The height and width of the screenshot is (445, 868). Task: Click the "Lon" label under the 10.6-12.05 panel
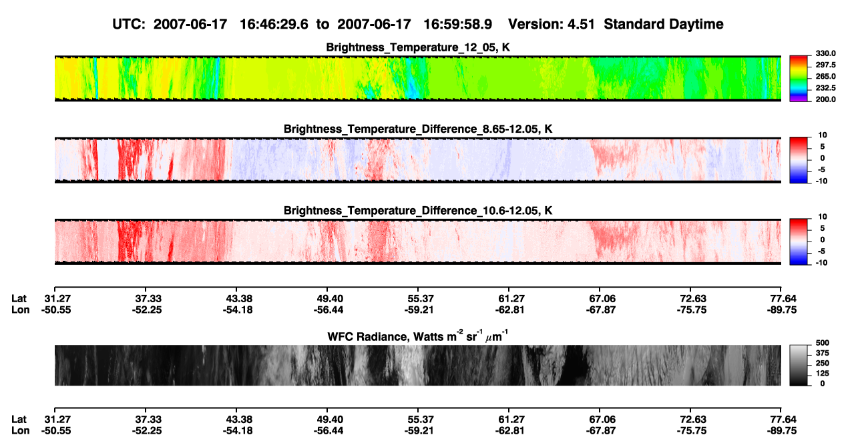(20, 310)
